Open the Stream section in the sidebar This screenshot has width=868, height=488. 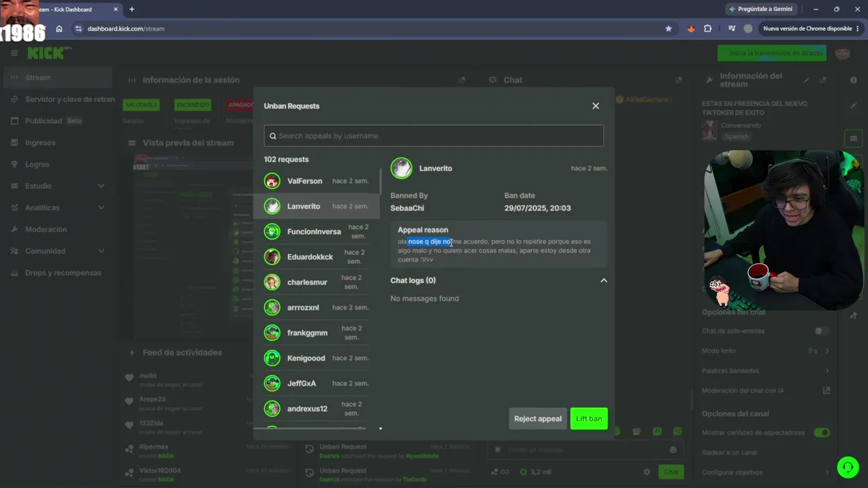(58, 77)
